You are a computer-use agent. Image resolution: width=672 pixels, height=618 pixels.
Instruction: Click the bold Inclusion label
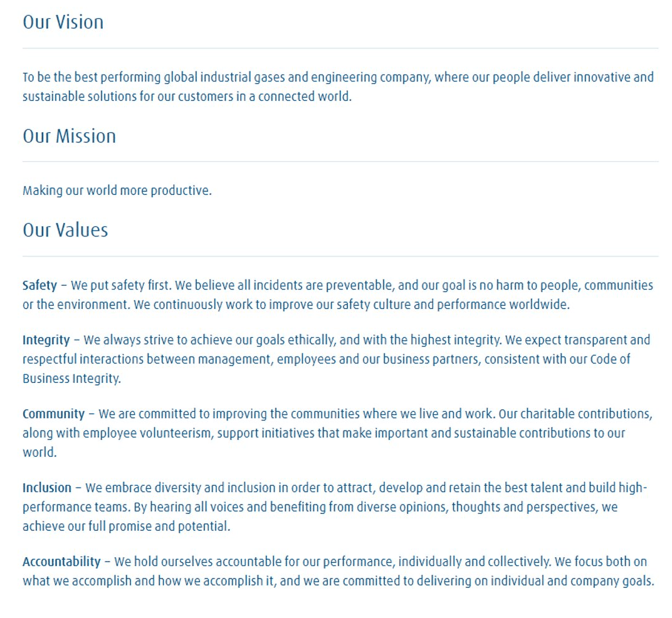pyautogui.click(x=47, y=488)
